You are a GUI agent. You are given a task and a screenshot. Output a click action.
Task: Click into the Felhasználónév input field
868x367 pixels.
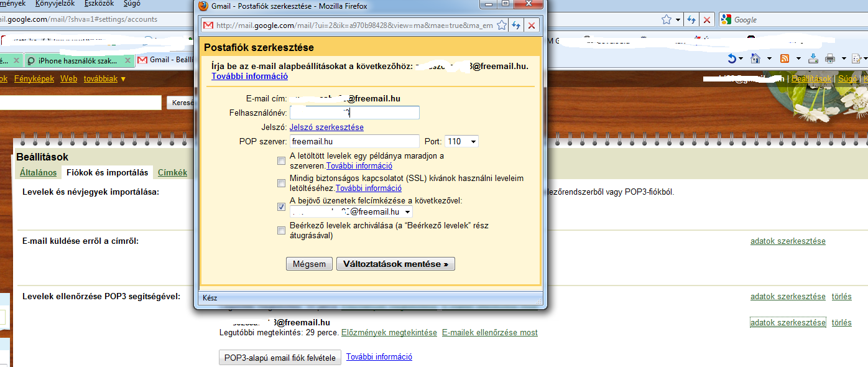(x=354, y=113)
